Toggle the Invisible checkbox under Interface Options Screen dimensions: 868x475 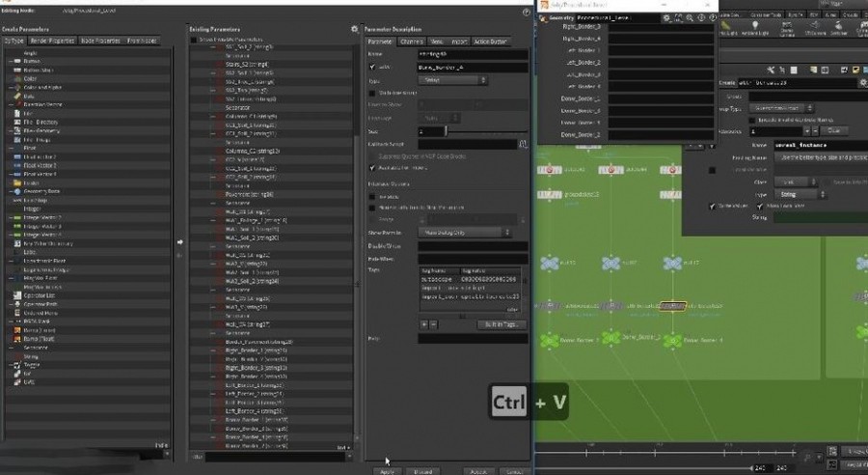tap(372, 197)
